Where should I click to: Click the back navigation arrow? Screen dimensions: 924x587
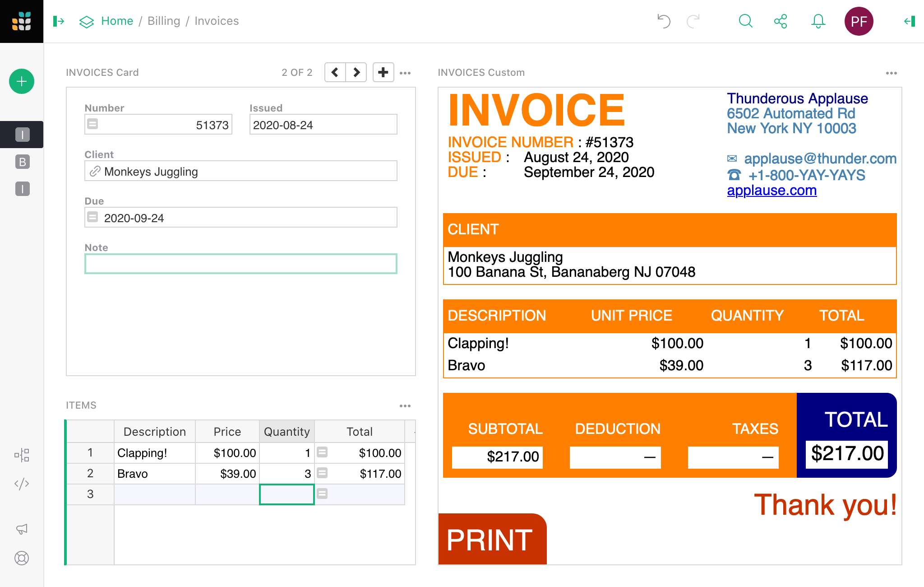coord(335,73)
